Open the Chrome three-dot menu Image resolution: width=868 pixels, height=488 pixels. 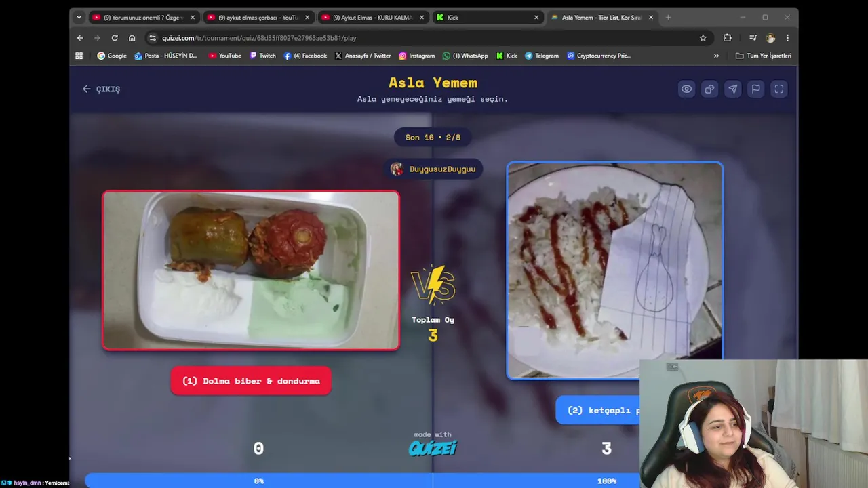coord(787,38)
